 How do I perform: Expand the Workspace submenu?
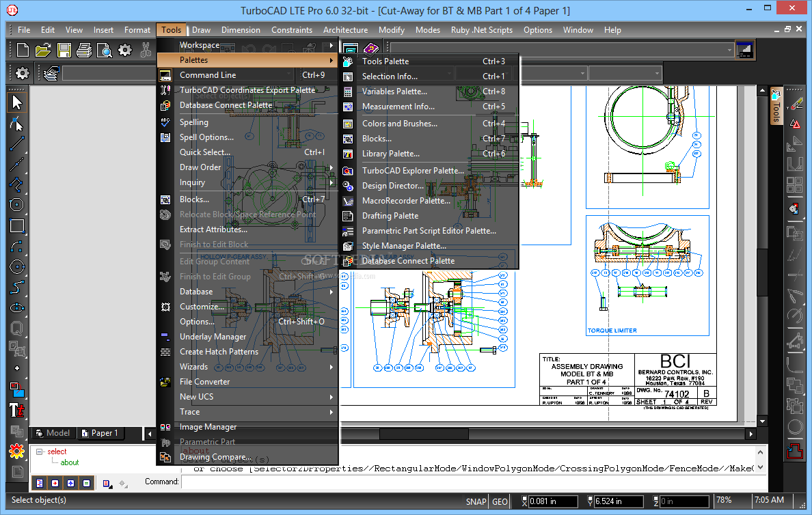point(247,45)
